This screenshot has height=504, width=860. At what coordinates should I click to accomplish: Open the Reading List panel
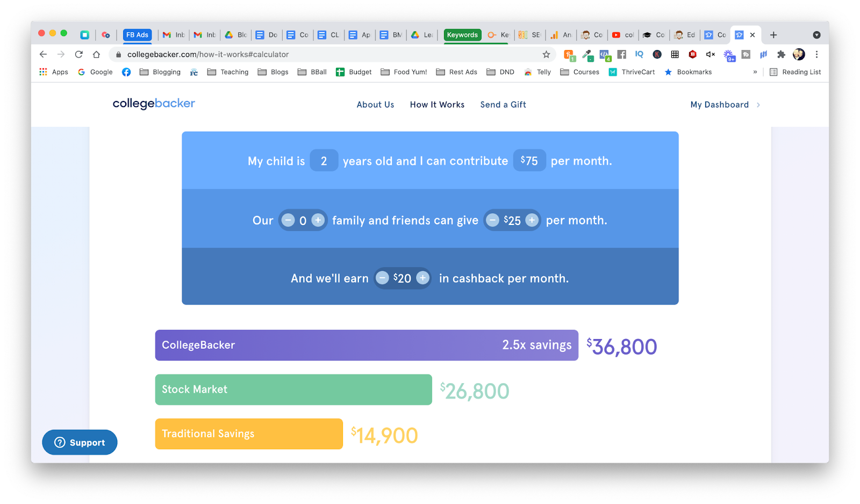[795, 72]
